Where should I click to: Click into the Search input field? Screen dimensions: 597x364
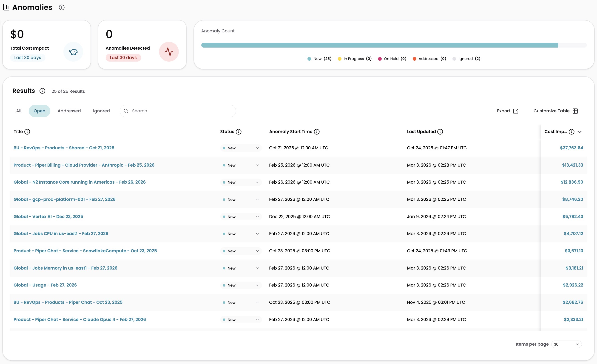pos(178,111)
